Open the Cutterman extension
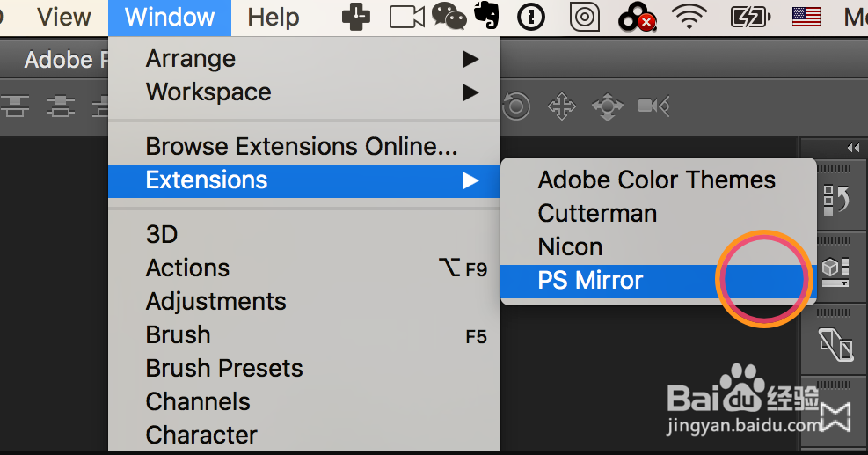The height and width of the screenshot is (455, 868). (x=658, y=213)
